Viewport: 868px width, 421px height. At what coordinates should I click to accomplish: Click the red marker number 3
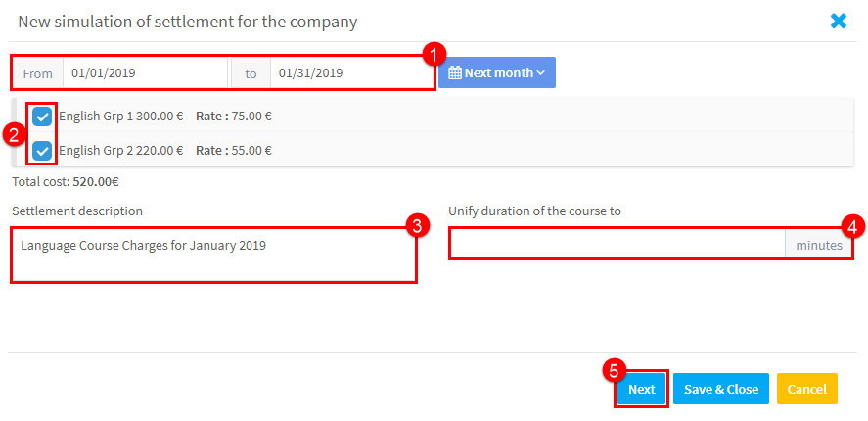coord(418,225)
